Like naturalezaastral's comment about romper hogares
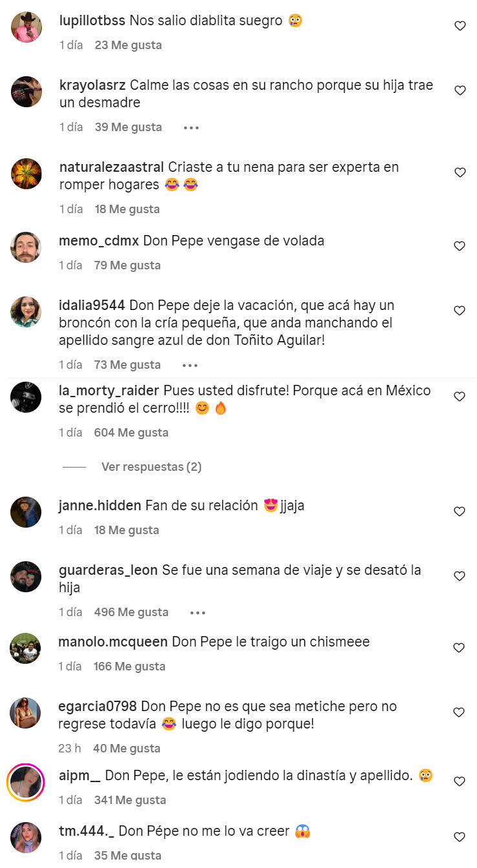Image resolution: width=477 pixels, height=868 pixels. (x=460, y=172)
